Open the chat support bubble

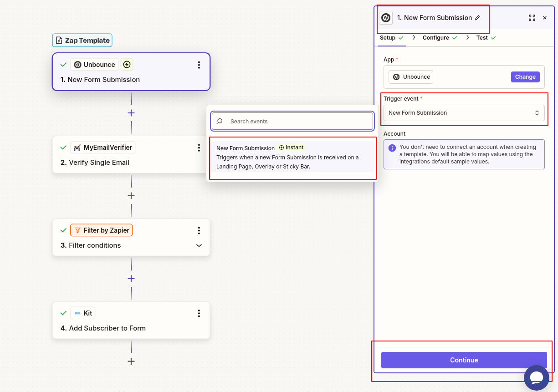[537, 378]
